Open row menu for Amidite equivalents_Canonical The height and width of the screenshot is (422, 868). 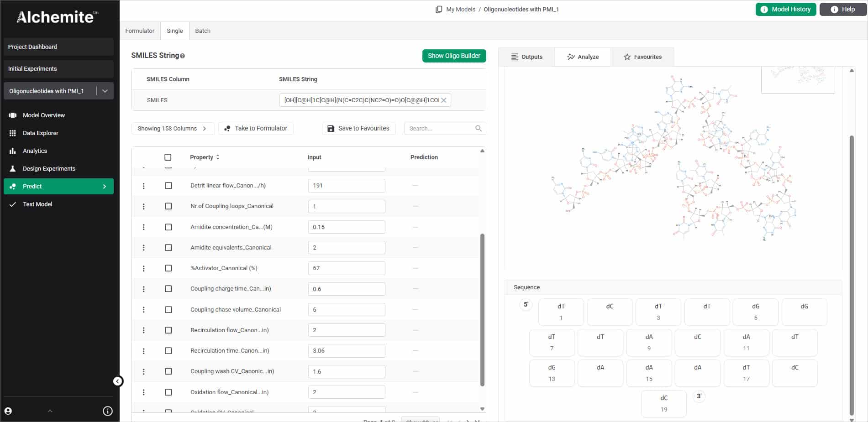[x=144, y=248]
